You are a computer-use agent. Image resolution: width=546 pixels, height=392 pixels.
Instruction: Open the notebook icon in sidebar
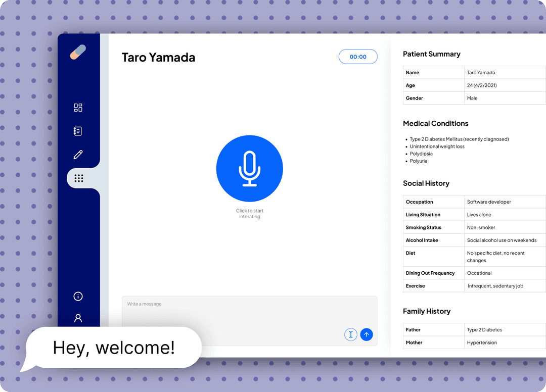78,131
